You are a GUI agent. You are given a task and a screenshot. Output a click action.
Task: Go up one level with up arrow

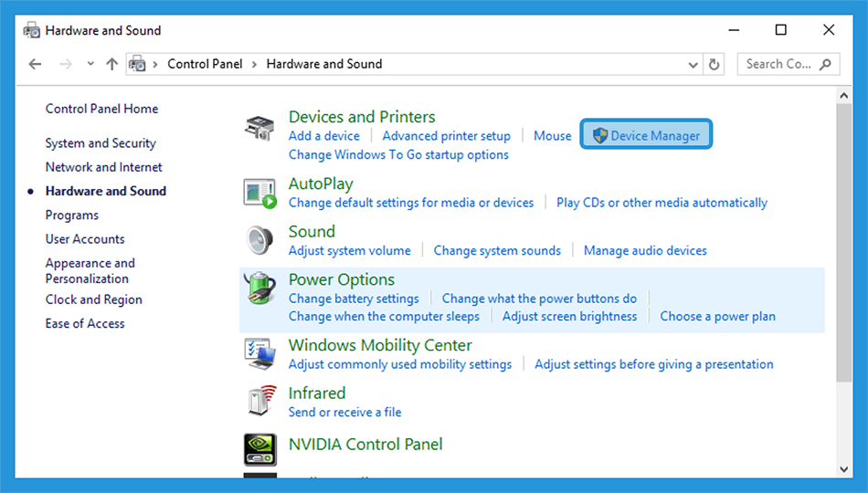(111, 64)
